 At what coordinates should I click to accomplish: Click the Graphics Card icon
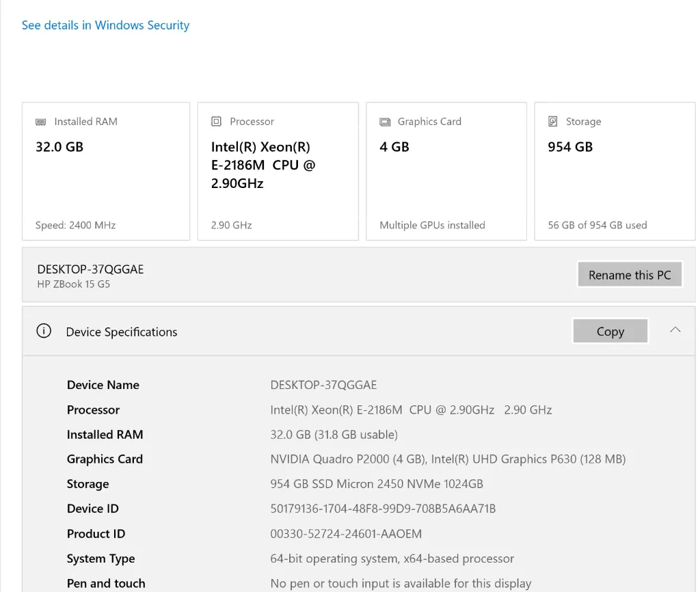[385, 122]
